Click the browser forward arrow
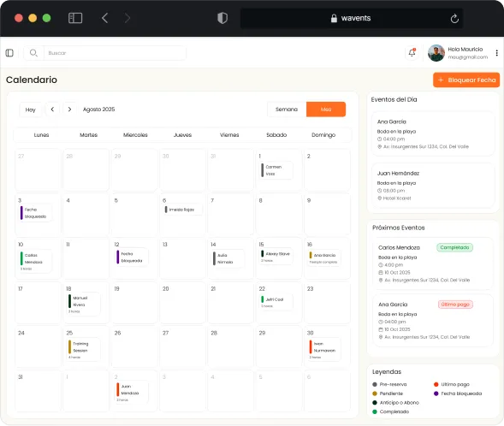The image size is (504, 426). 127,18
